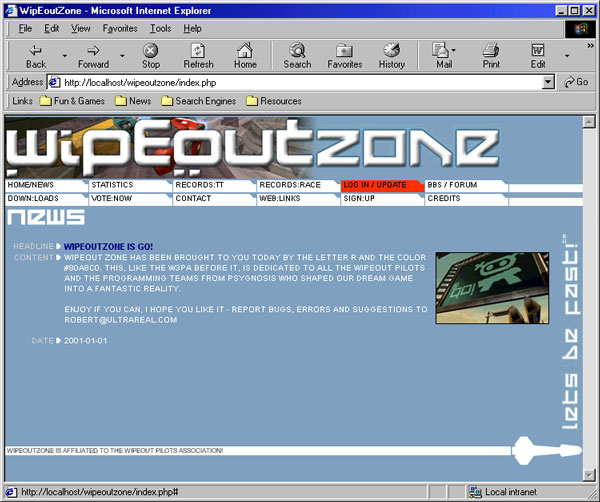600x502 pixels.
Task: Maximize the Internet Explorer window
Action: coord(574,10)
